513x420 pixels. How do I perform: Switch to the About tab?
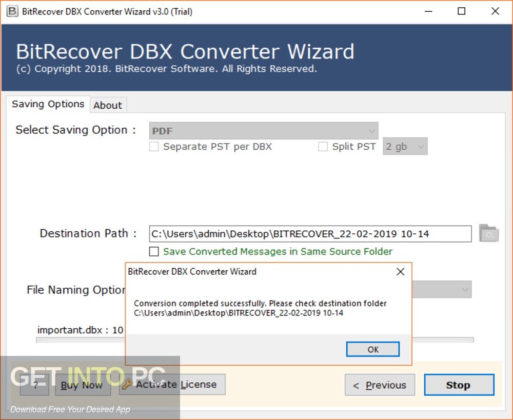108,105
